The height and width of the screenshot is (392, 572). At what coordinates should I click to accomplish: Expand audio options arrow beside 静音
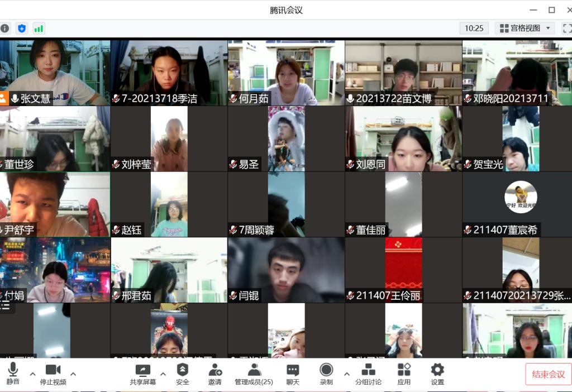(32, 374)
